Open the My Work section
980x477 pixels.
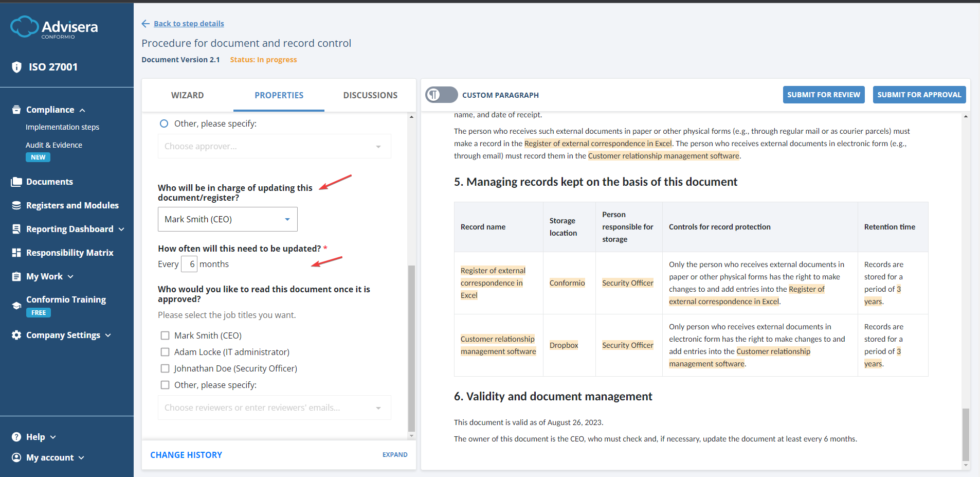[x=42, y=276]
